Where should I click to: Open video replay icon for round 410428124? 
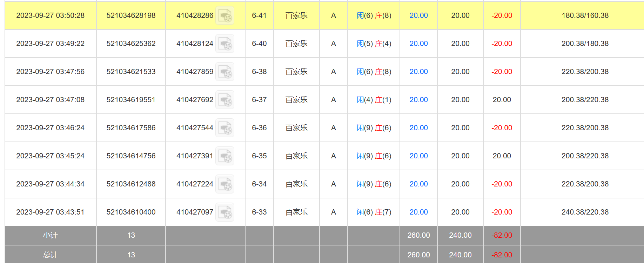coord(225,44)
